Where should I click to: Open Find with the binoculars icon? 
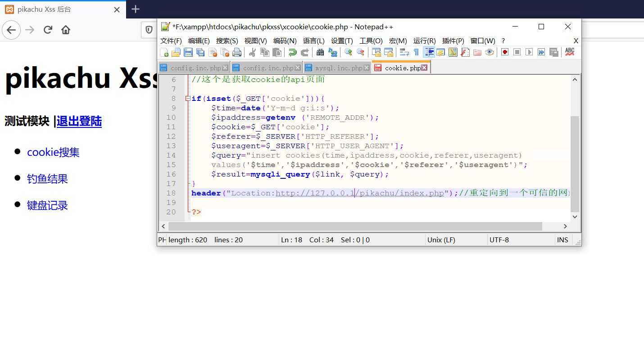coord(320,52)
